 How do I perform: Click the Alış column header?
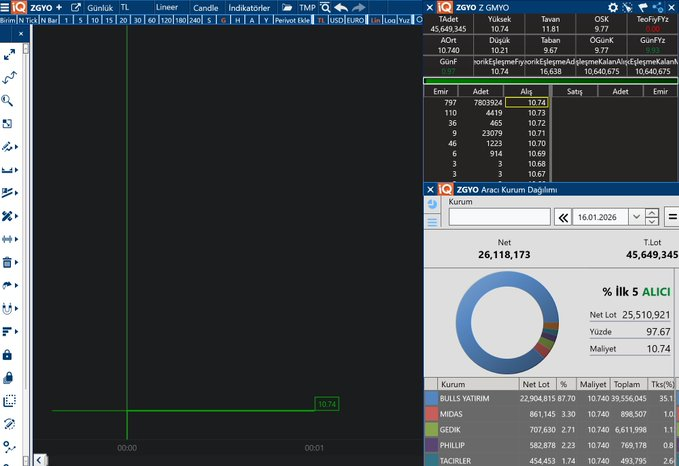[526, 91]
